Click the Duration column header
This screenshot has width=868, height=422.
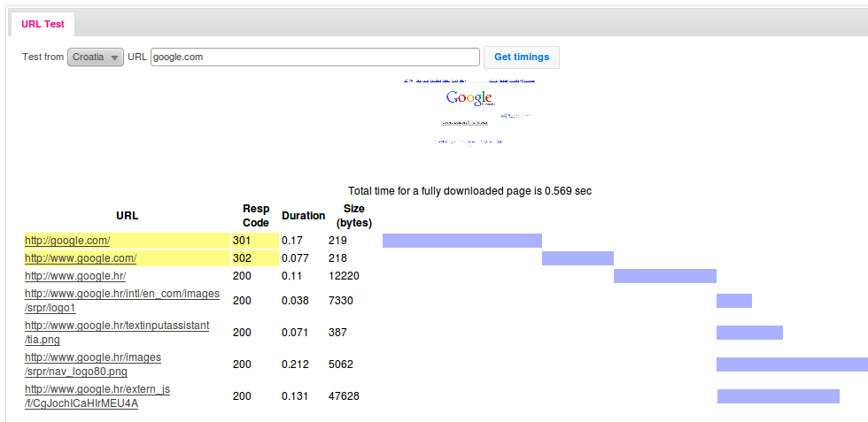tap(303, 216)
